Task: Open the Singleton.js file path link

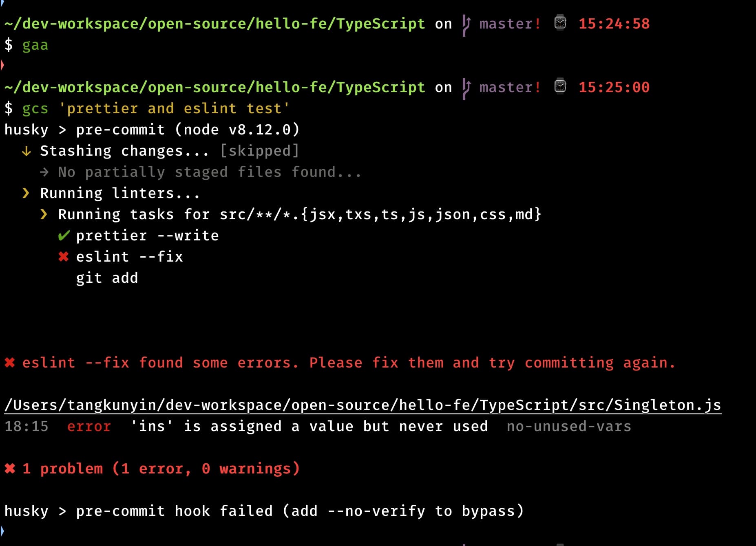Action: [x=363, y=405]
